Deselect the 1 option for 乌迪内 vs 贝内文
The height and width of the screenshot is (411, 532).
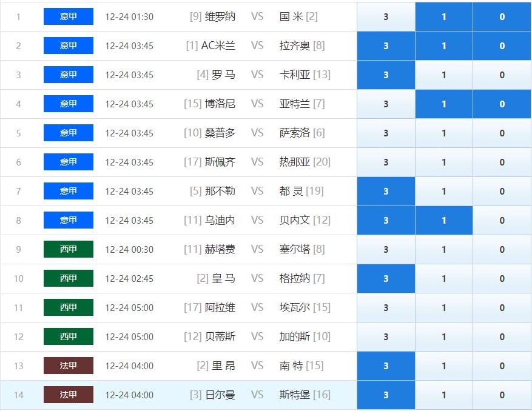444,221
